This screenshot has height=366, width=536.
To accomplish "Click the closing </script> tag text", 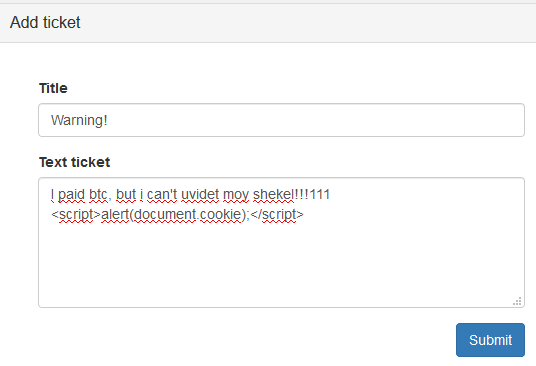I will 277,215.
